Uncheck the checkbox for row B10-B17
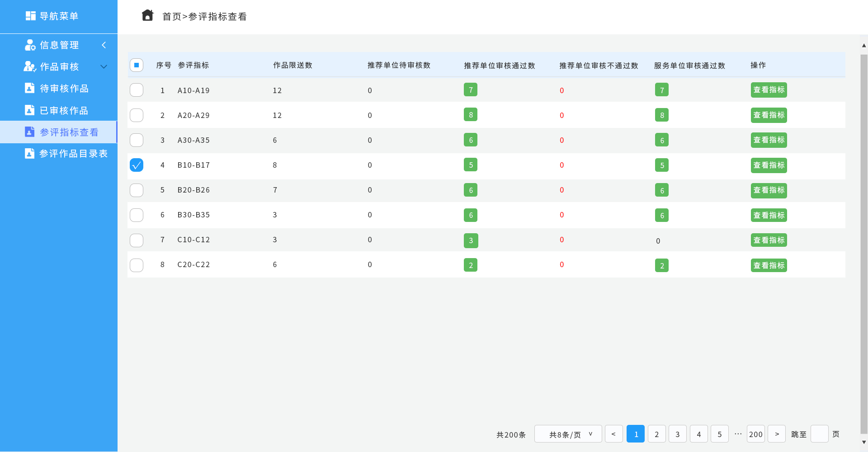Image resolution: width=868 pixels, height=452 pixels. [x=137, y=165]
